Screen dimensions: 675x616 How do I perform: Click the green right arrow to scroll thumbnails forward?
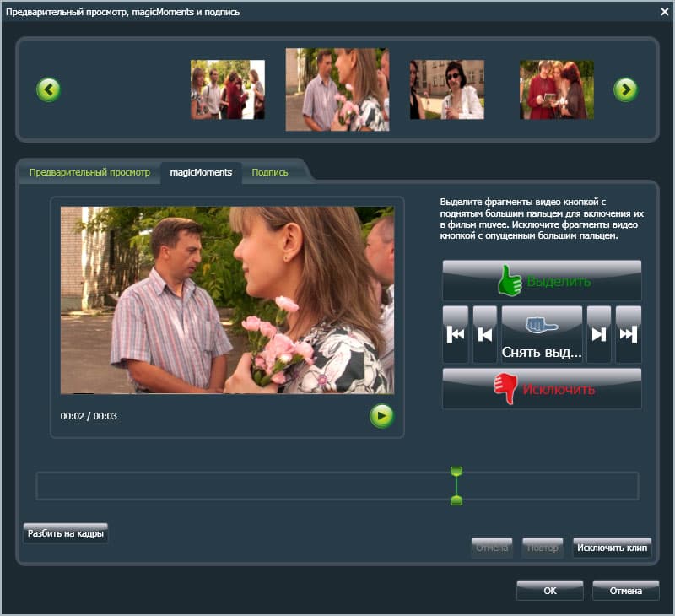click(625, 90)
